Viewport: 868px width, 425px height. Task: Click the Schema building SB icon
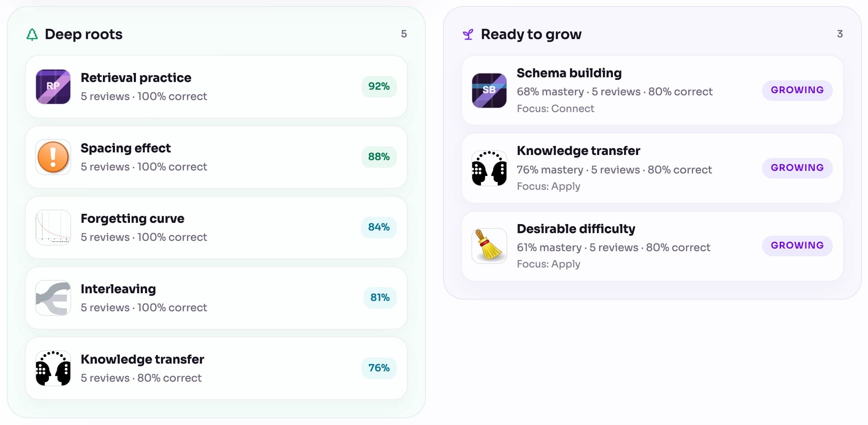pos(489,90)
